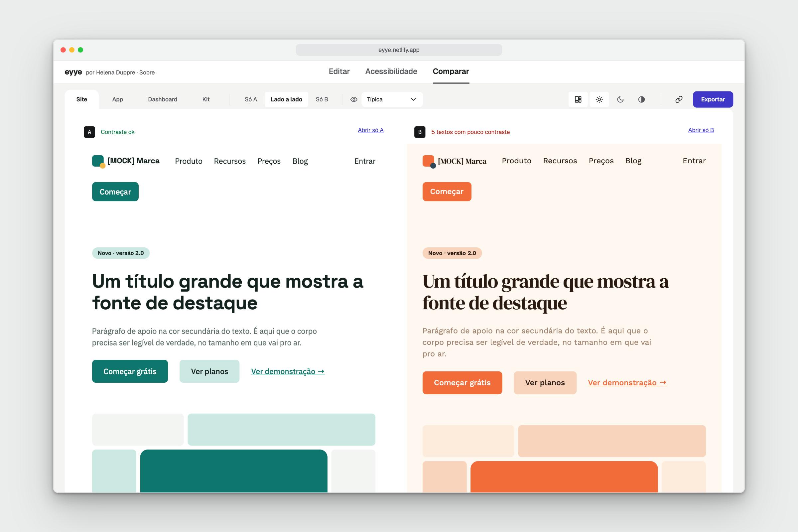Open the Abrir só A link
The width and height of the screenshot is (798, 532).
point(370,130)
